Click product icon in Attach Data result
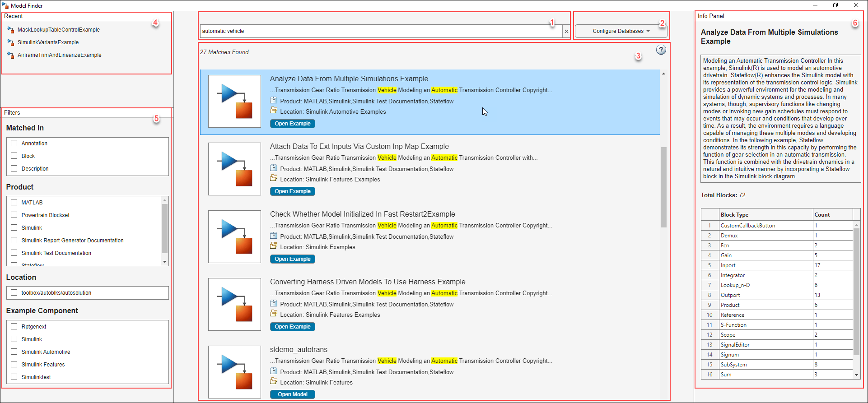Viewport: 868px width, 403px height. coord(274,168)
